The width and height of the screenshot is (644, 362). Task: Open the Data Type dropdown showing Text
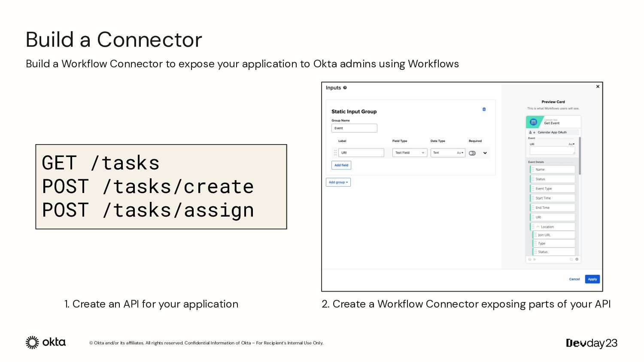coord(448,153)
